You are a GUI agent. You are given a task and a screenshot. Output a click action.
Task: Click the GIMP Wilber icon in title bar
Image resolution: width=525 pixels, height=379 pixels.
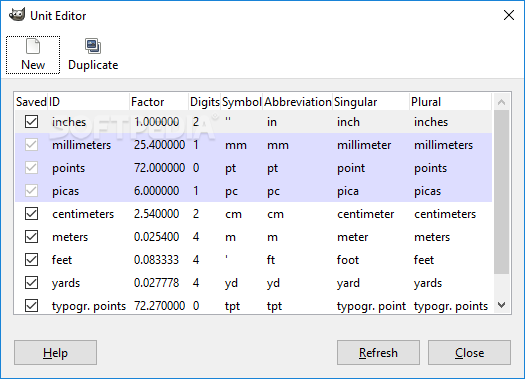click(17, 15)
